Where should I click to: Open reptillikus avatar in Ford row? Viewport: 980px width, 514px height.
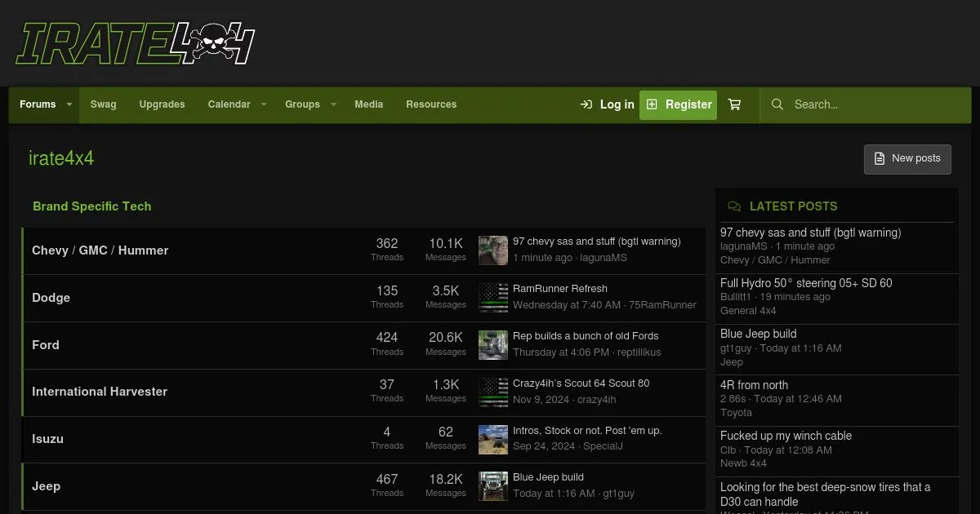(493, 345)
